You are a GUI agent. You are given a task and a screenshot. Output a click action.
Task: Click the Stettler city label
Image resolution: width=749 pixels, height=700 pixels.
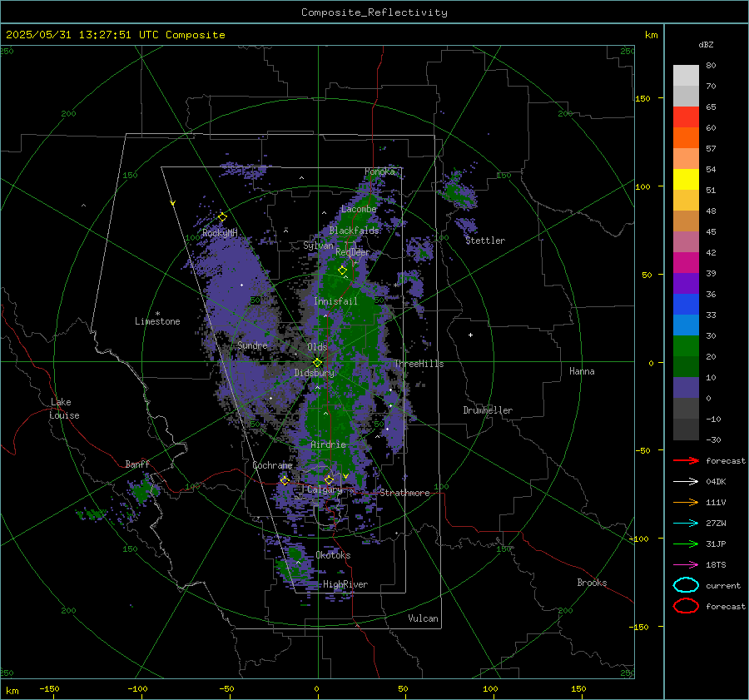[x=485, y=241]
